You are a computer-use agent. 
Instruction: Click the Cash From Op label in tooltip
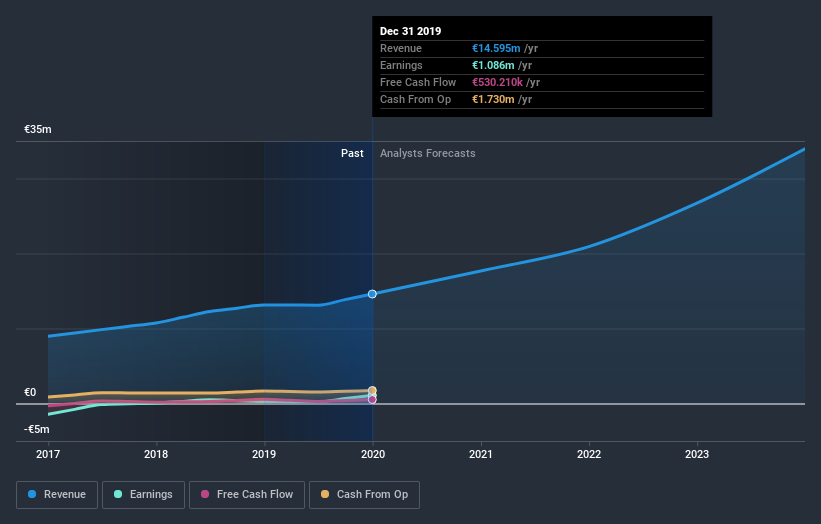coord(415,99)
